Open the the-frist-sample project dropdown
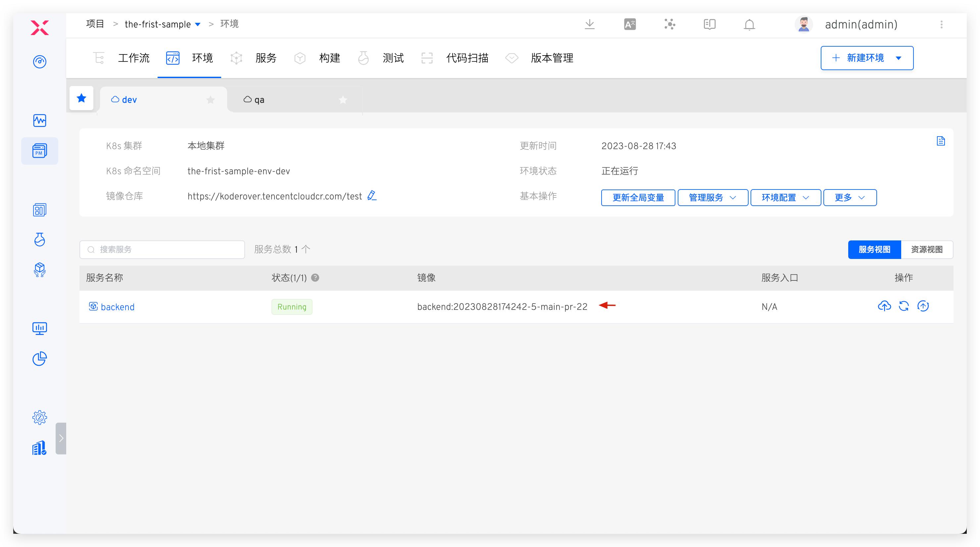Viewport: 980px width, 547px height. tap(197, 24)
